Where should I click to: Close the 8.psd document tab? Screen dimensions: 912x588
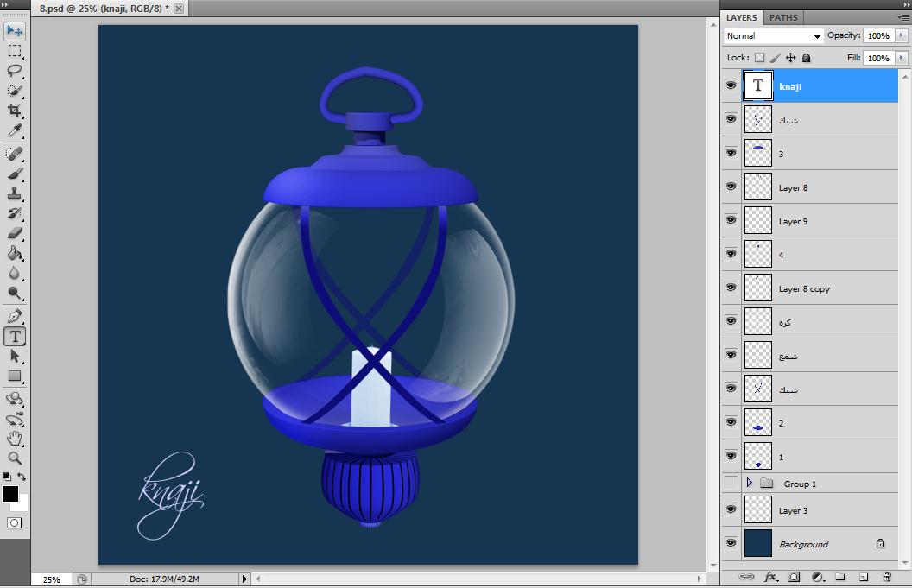[x=179, y=8]
